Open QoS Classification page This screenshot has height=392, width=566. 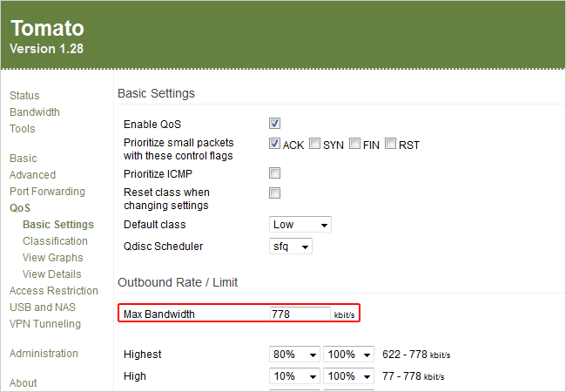(55, 241)
